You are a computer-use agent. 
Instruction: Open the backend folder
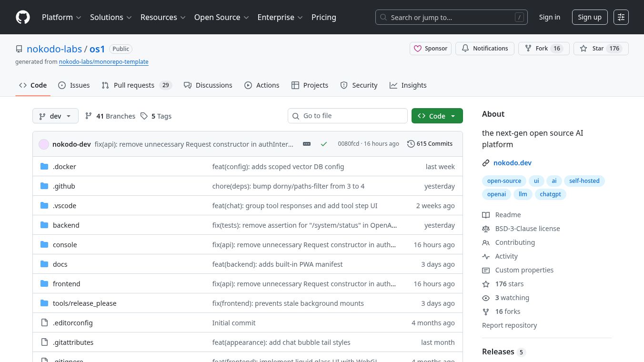(x=66, y=225)
